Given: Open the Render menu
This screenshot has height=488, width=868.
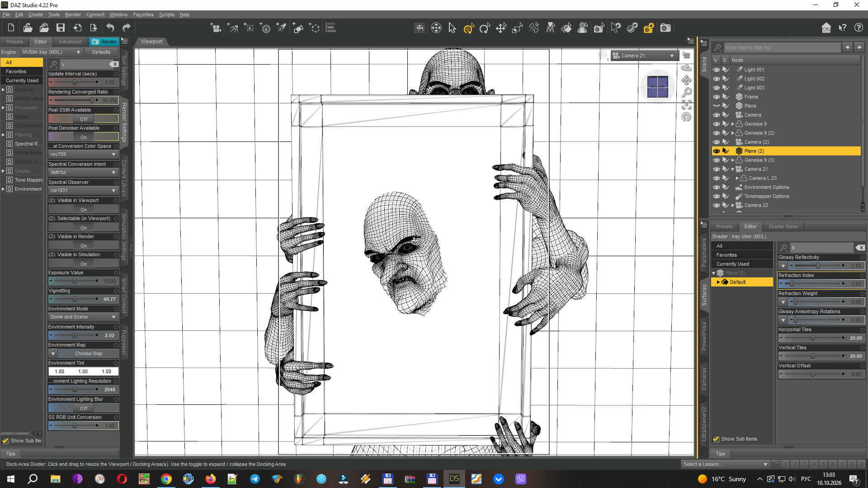Looking at the screenshot, I should (x=73, y=14).
